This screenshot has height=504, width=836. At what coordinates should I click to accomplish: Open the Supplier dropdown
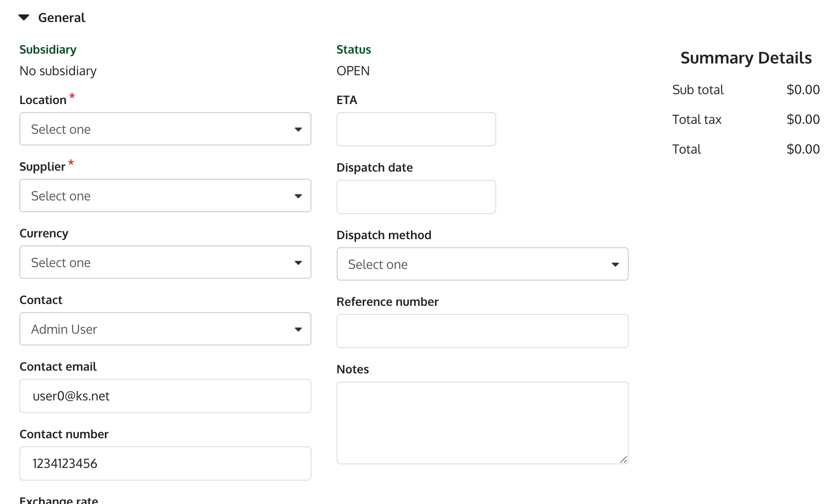pyautogui.click(x=165, y=196)
